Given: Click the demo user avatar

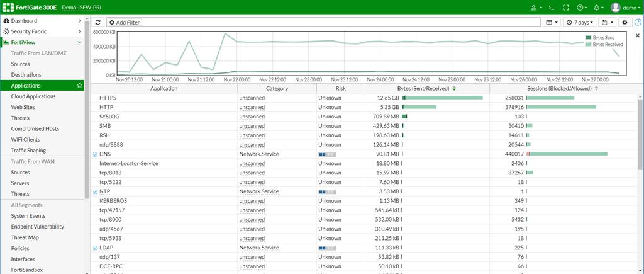Looking at the screenshot, I should click(x=615, y=8).
